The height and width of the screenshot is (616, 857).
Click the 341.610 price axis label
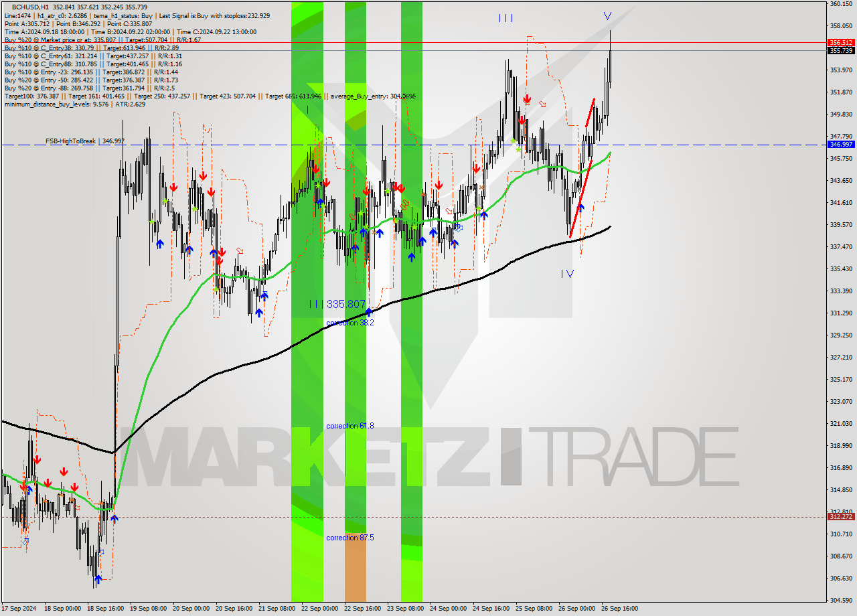pos(841,203)
